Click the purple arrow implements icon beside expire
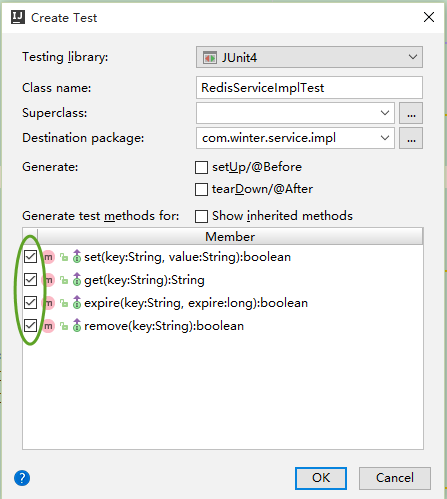The height and width of the screenshot is (499, 447). point(77,303)
